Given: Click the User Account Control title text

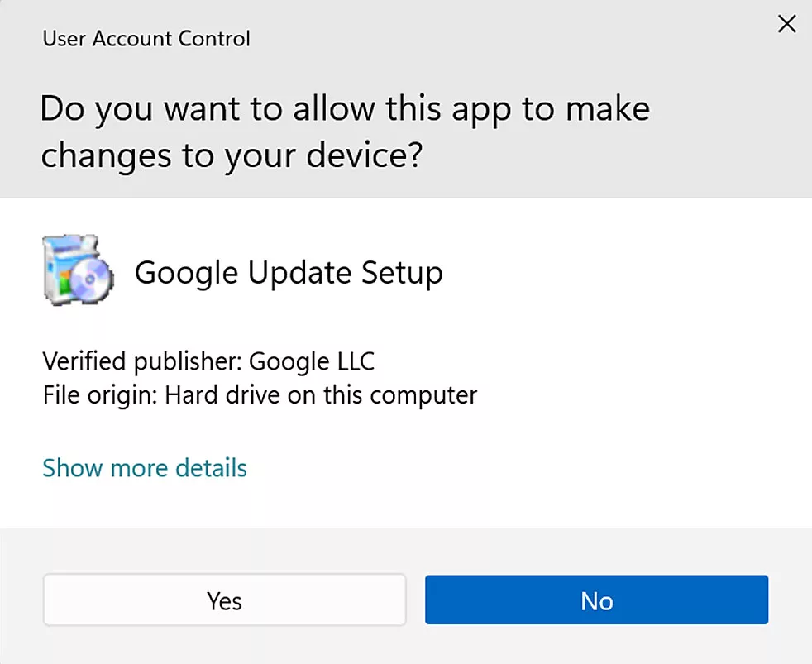Looking at the screenshot, I should [x=146, y=38].
